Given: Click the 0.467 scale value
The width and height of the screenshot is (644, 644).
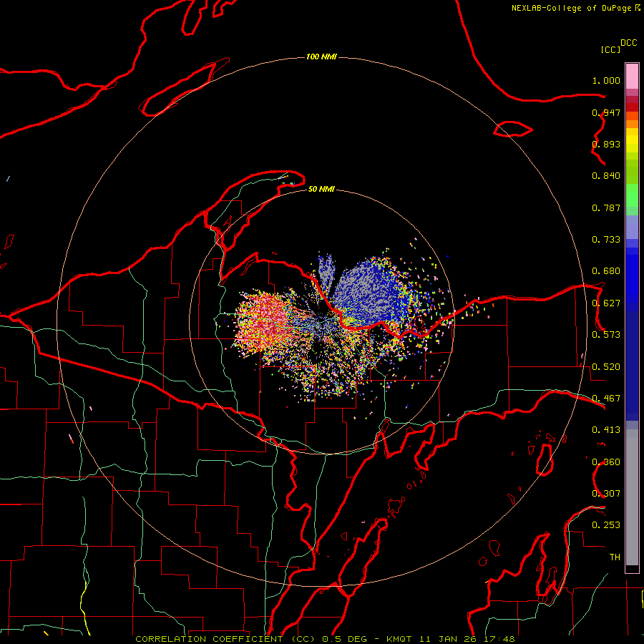Looking at the screenshot, I should pyautogui.click(x=606, y=399).
